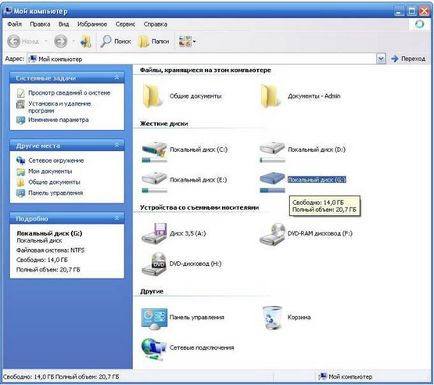Click the 'Корзина' text label
The height and width of the screenshot is (385, 434).
[299, 317]
